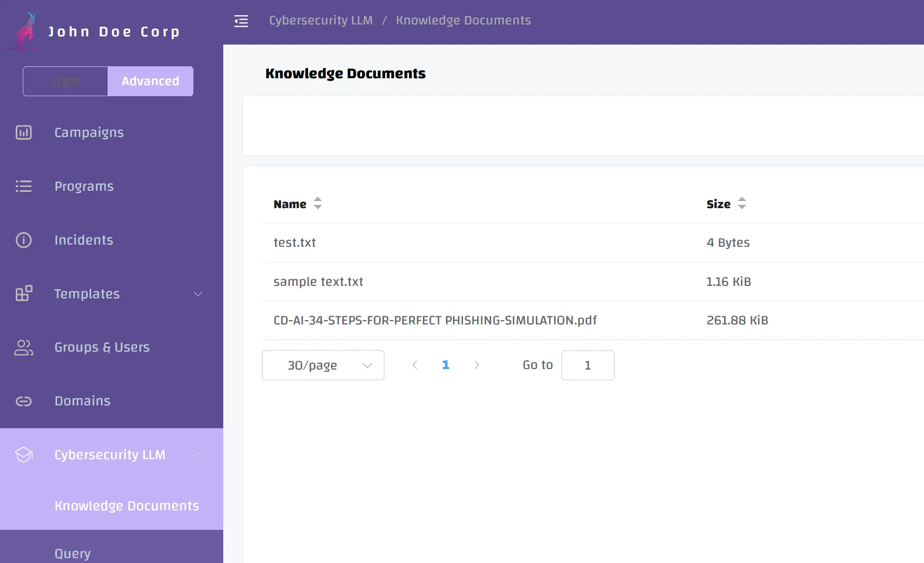Switch to Light mode
Viewport: 924px width, 563px height.
(65, 81)
